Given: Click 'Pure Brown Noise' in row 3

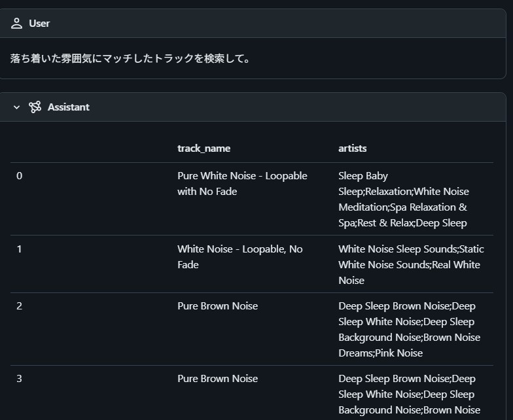Looking at the screenshot, I should point(217,379).
